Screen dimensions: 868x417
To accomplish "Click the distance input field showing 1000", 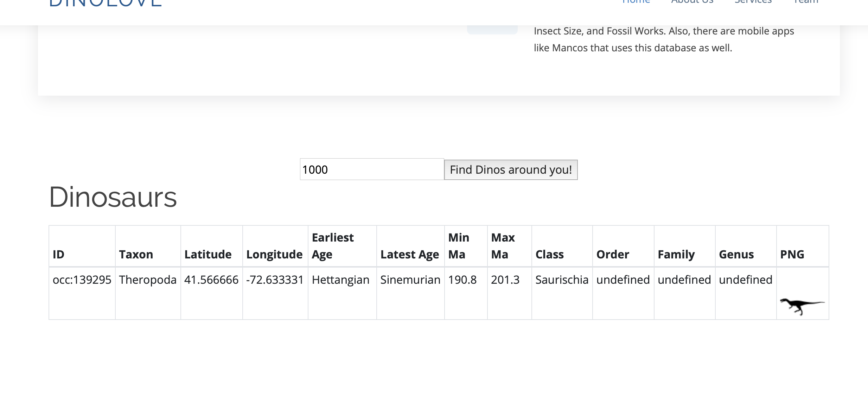I will 371,169.
